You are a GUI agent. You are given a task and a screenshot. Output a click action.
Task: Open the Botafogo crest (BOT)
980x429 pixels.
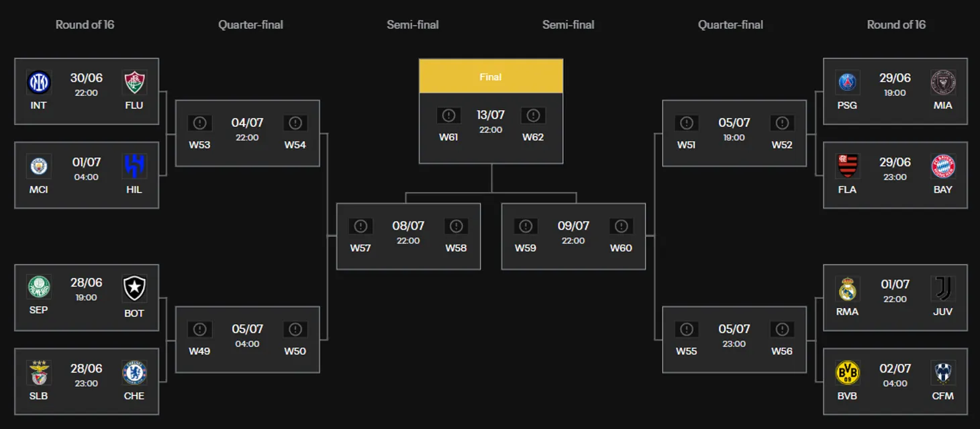(134, 289)
